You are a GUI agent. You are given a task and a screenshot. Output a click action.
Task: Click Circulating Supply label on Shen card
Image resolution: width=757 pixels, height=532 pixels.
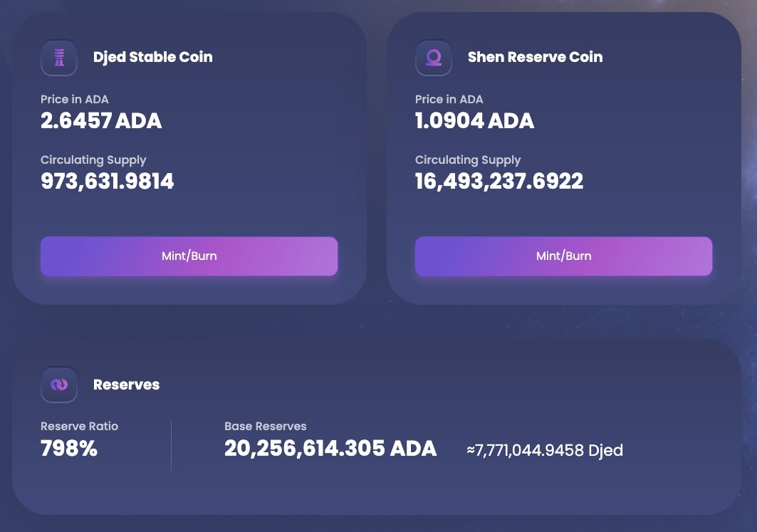click(x=468, y=160)
